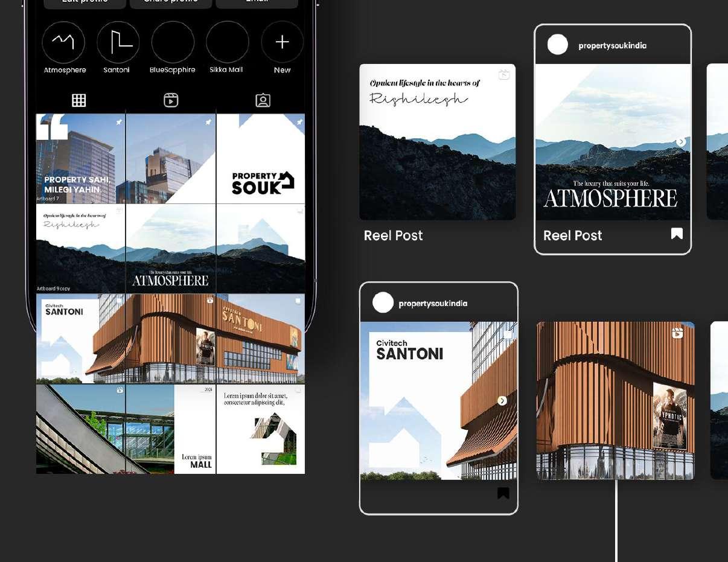Go to next slide on Atmosphere card

tap(681, 142)
